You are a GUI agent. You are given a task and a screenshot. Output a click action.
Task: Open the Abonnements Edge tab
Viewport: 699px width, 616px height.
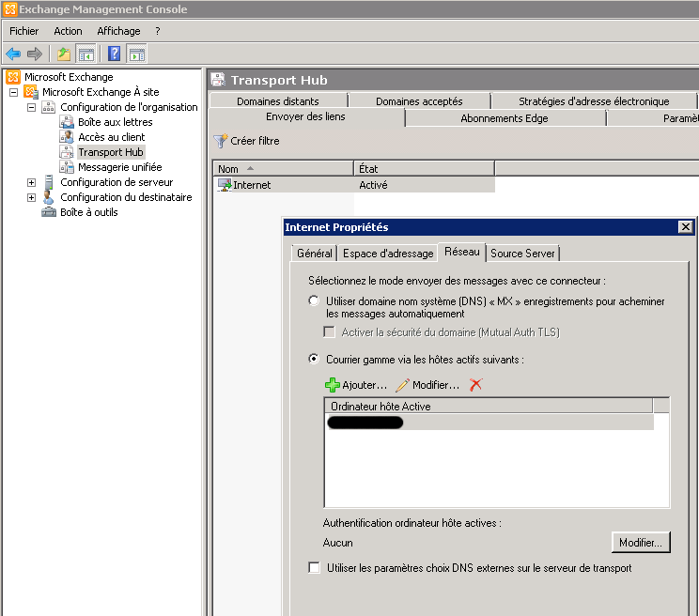pos(505,118)
